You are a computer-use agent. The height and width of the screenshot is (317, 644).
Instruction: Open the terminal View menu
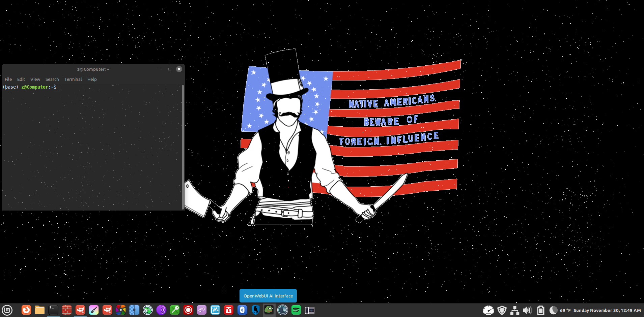click(35, 79)
